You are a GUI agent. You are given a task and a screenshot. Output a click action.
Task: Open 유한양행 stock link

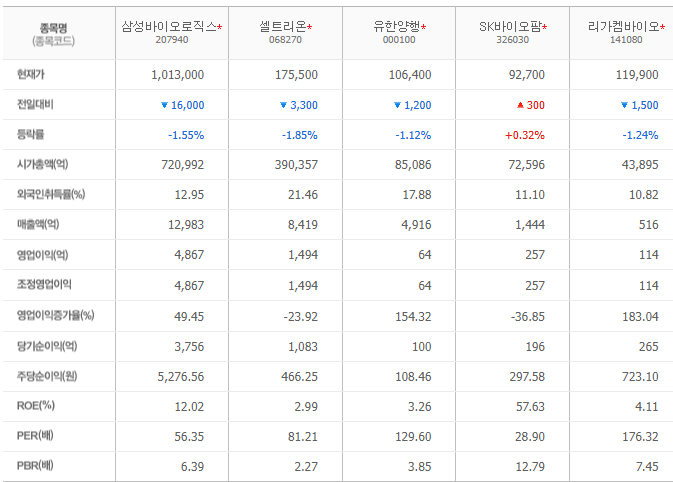point(397,27)
